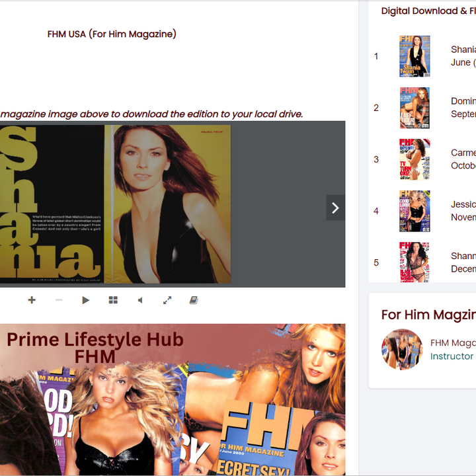Go to next flipbook page arrow
The height and width of the screenshot is (476, 476).
[335, 208]
